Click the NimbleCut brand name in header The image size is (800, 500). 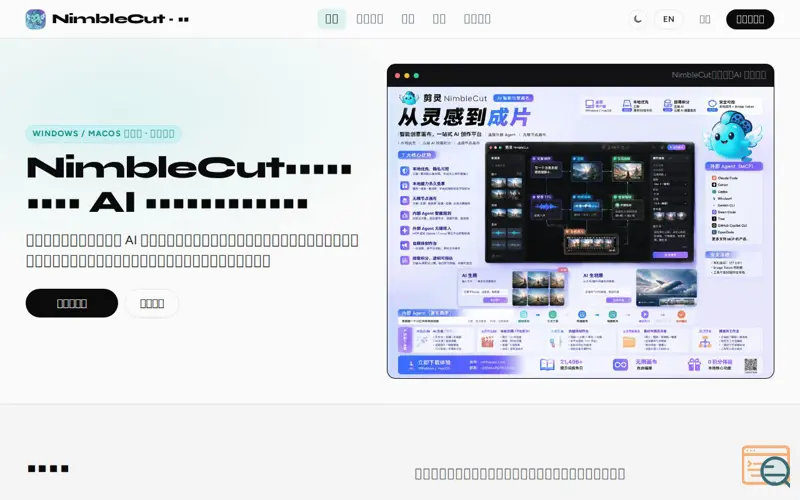pyautogui.click(x=120, y=19)
